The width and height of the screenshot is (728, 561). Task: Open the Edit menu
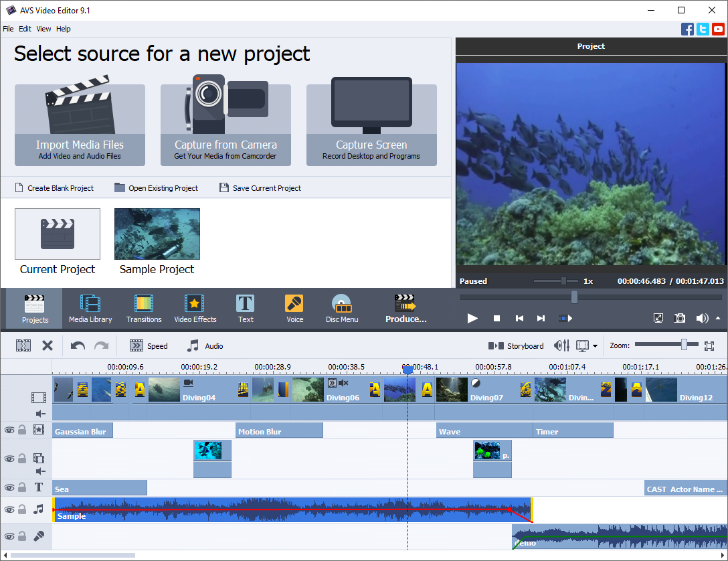(x=25, y=29)
